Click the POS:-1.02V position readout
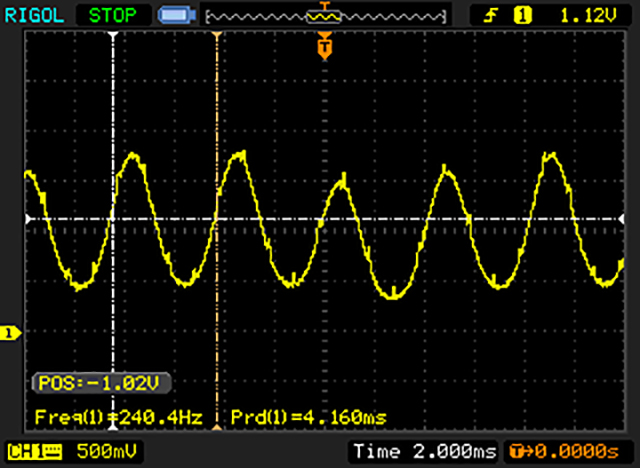The height and width of the screenshot is (468, 640). pos(100,383)
